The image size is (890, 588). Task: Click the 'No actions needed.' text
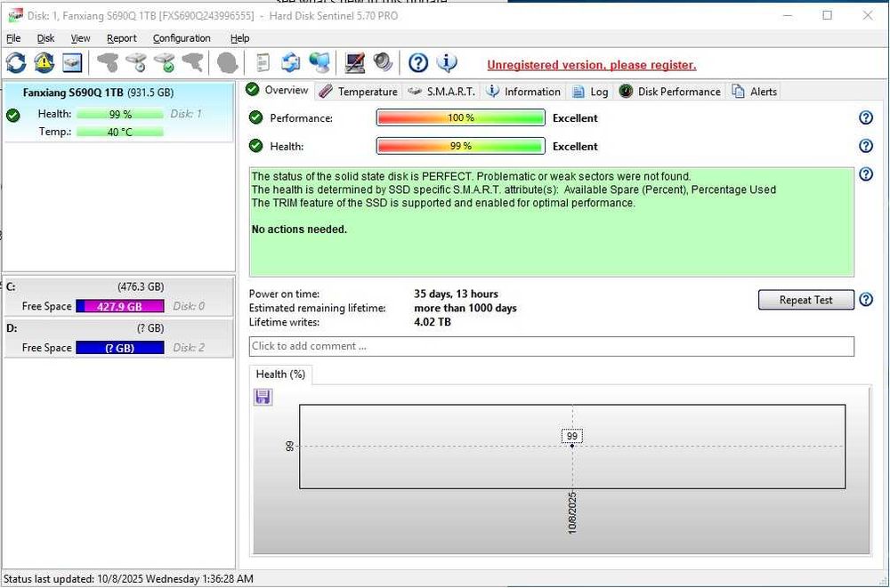click(299, 230)
